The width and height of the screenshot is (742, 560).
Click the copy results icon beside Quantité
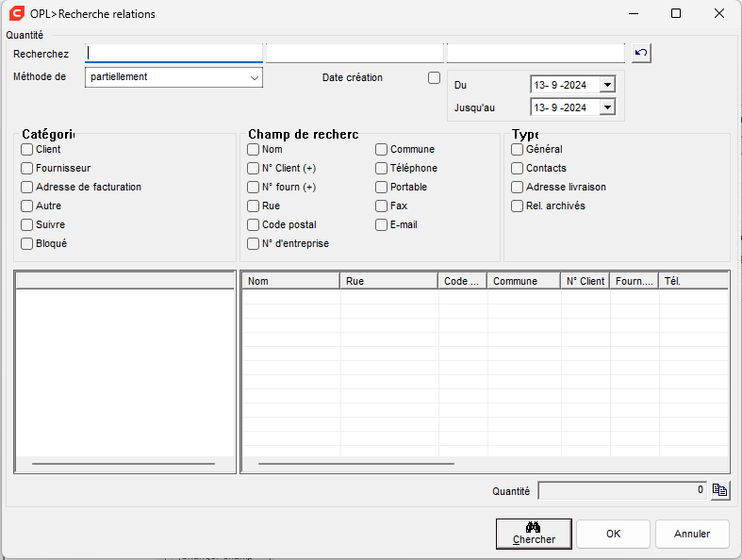(719, 490)
